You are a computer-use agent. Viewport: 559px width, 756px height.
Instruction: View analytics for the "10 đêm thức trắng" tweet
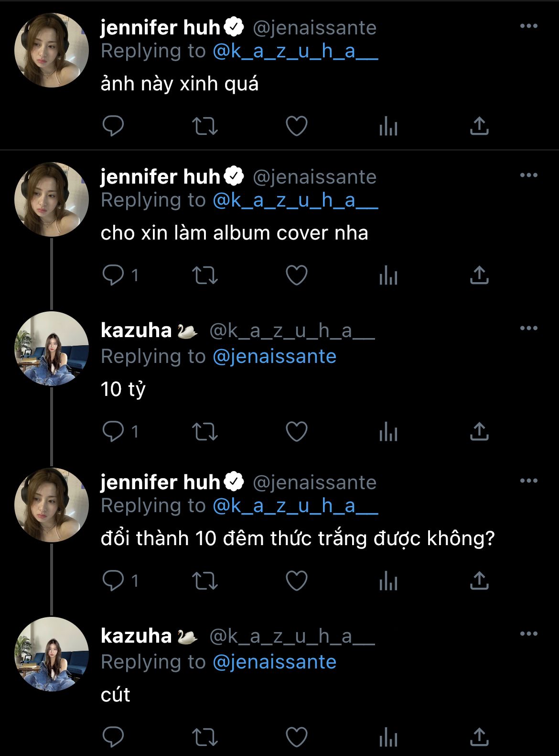click(x=388, y=581)
